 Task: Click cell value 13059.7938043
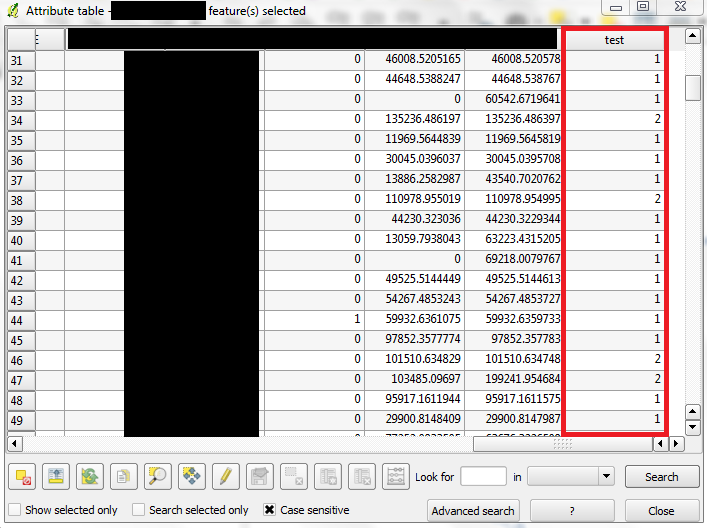pyautogui.click(x=423, y=239)
